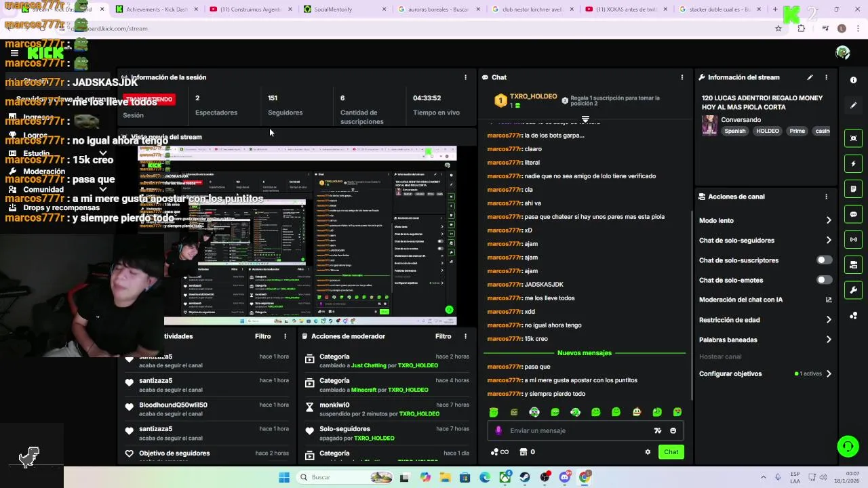This screenshot has height=488, width=868.
Task: Open the Acciones de moderador three-dot menu
Action: 465,336
